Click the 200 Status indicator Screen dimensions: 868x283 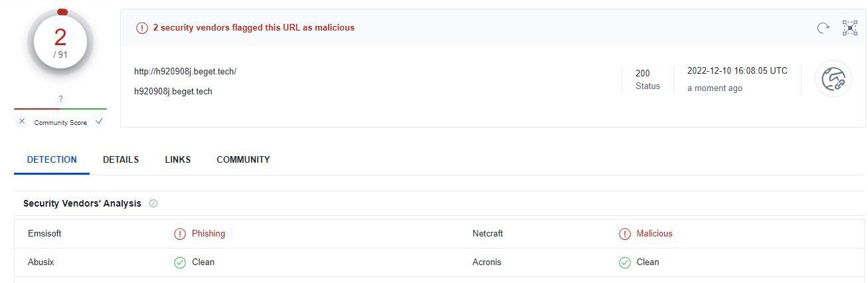pos(648,79)
